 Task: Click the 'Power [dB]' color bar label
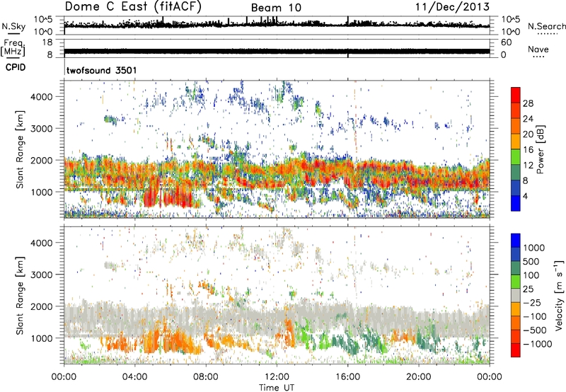point(541,149)
